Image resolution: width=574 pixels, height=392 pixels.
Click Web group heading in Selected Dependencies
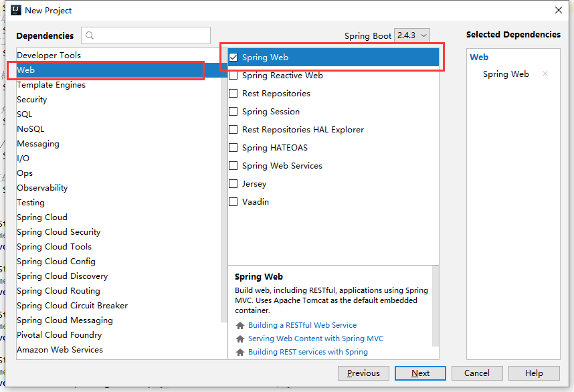point(479,57)
